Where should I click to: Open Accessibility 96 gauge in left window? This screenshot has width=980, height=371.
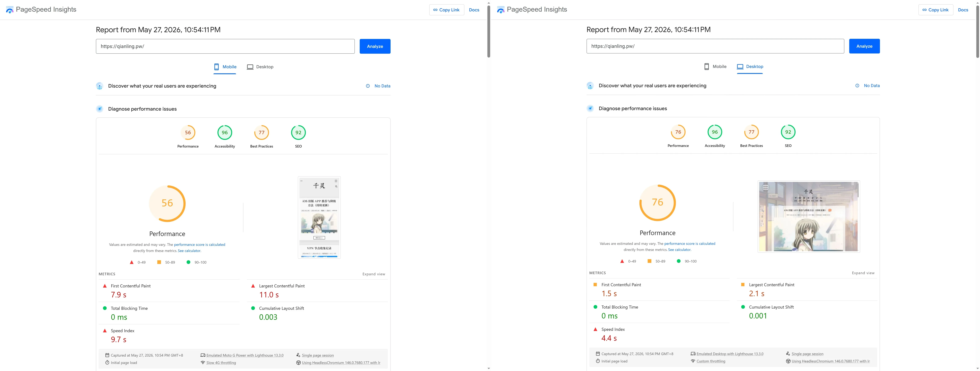(x=225, y=133)
